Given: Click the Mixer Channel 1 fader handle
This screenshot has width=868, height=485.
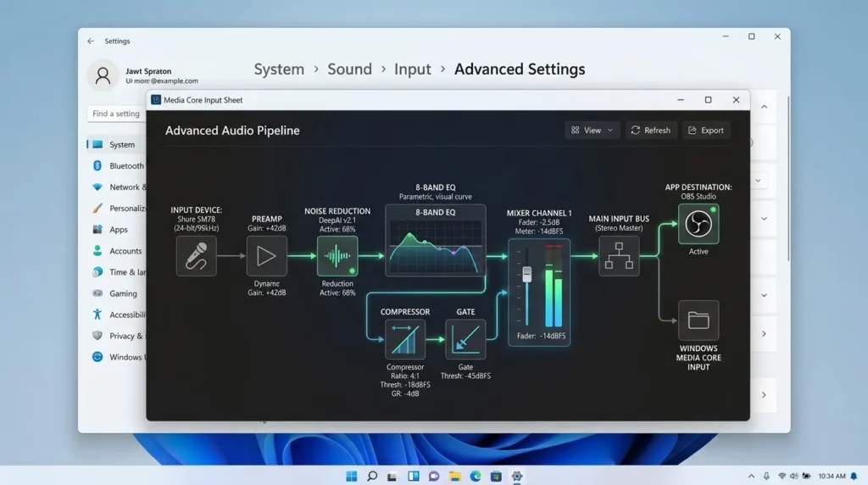Looking at the screenshot, I should coord(527,274).
